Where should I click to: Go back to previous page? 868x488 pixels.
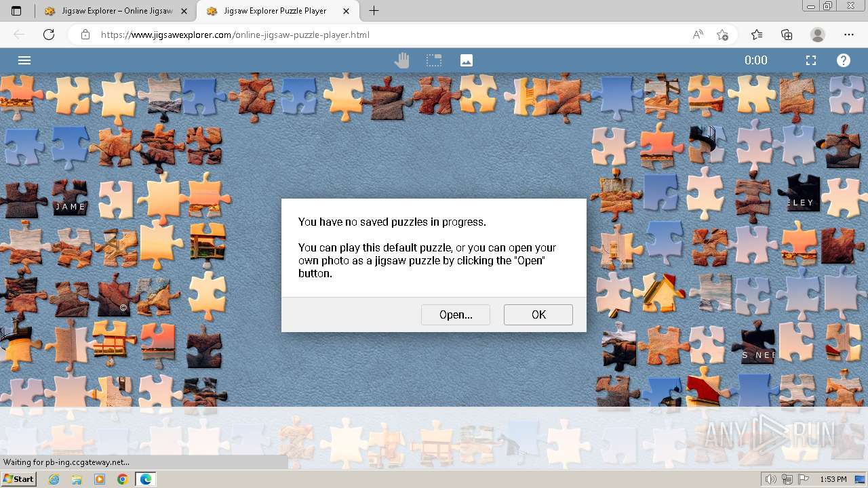[19, 35]
